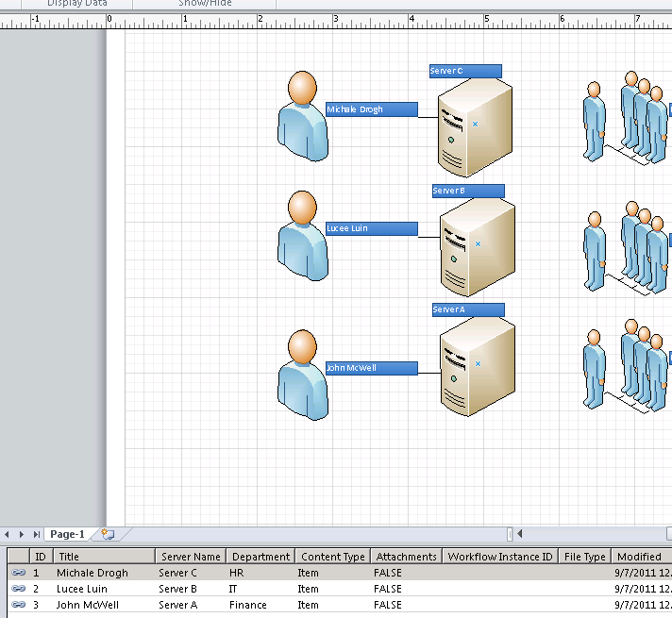Sort by Attachments column header
Image resolution: width=672 pixels, height=618 pixels.
[406, 557]
